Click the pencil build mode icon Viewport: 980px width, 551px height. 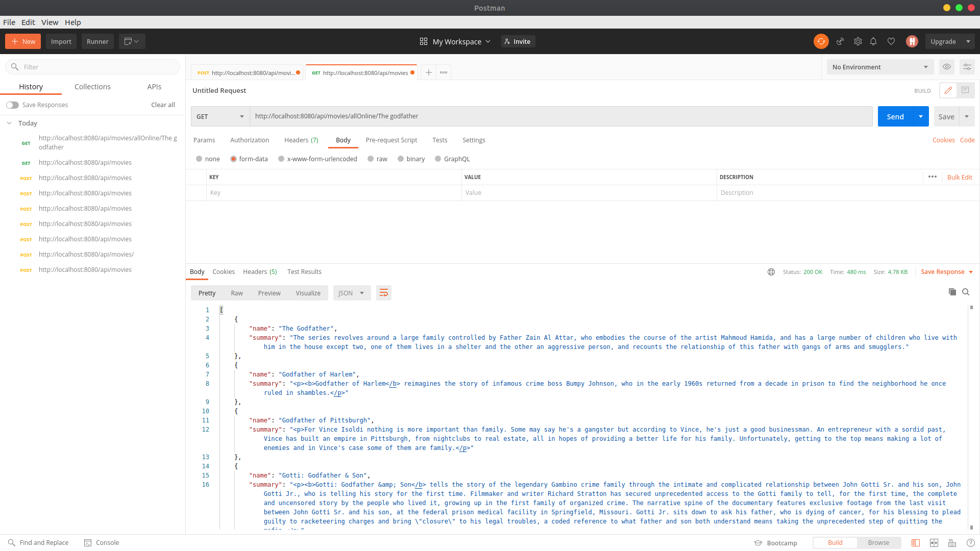(x=948, y=90)
